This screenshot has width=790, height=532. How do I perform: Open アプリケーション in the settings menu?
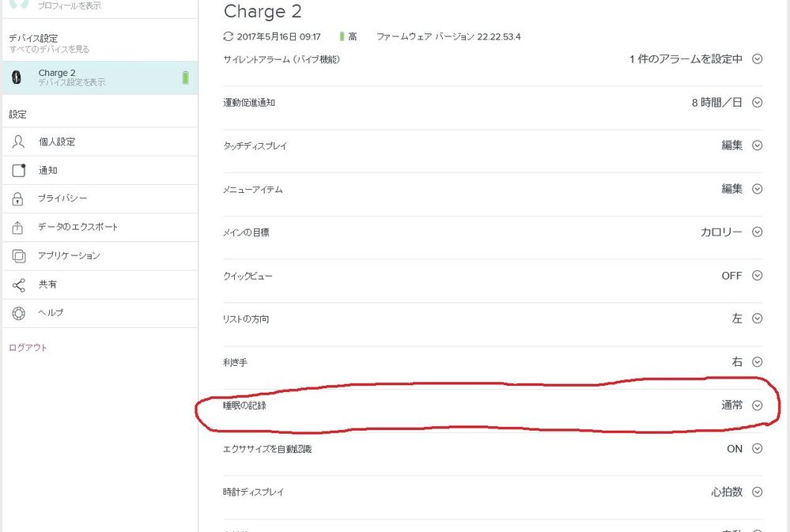point(100,256)
